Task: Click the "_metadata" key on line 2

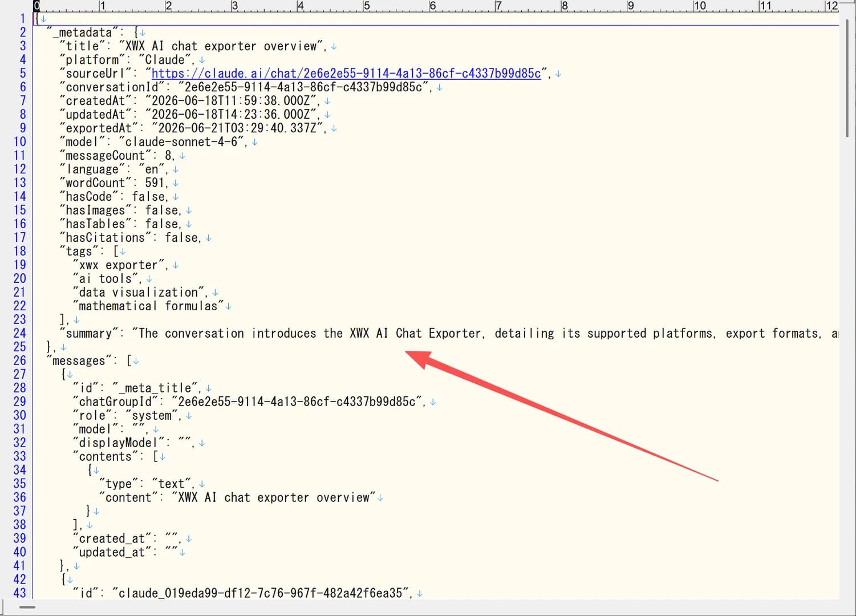Action: click(82, 33)
